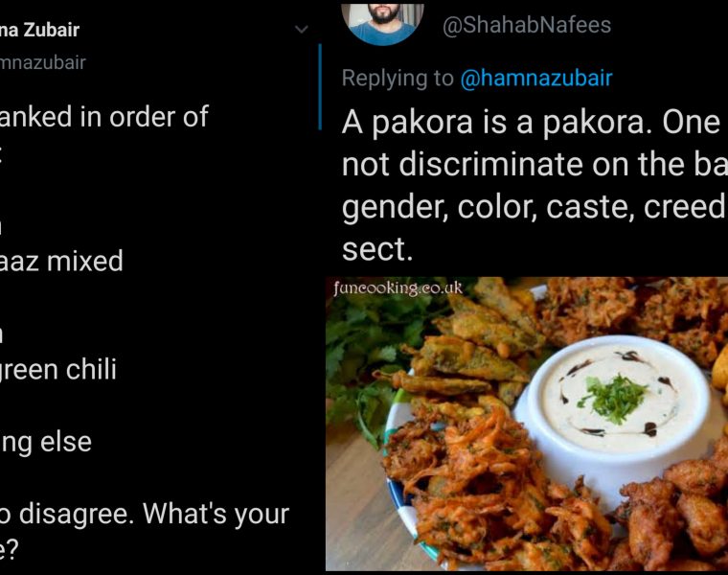Viewport: 728px width, 575px height.
Task: Click the green coriander garnish on the dip
Action: click(x=614, y=396)
